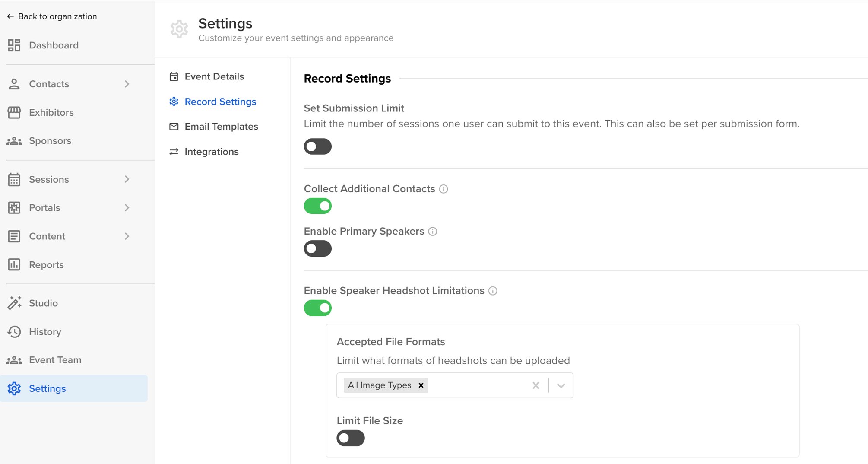The height and width of the screenshot is (464, 868).
Task: Select the Exhibitors sidebar icon
Action: click(14, 112)
